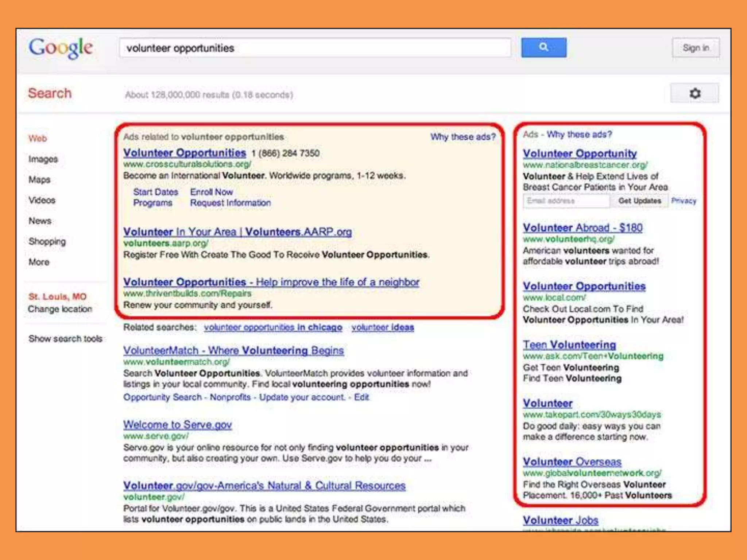This screenshot has width=747, height=560.
Task: Open the Welcome to Serve.gov result
Action: coord(177,425)
